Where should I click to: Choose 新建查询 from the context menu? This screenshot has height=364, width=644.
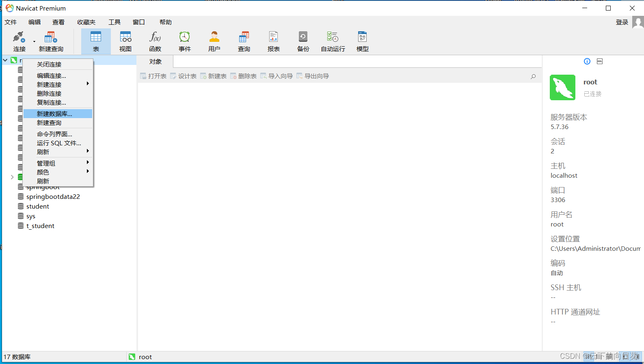(x=58, y=123)
